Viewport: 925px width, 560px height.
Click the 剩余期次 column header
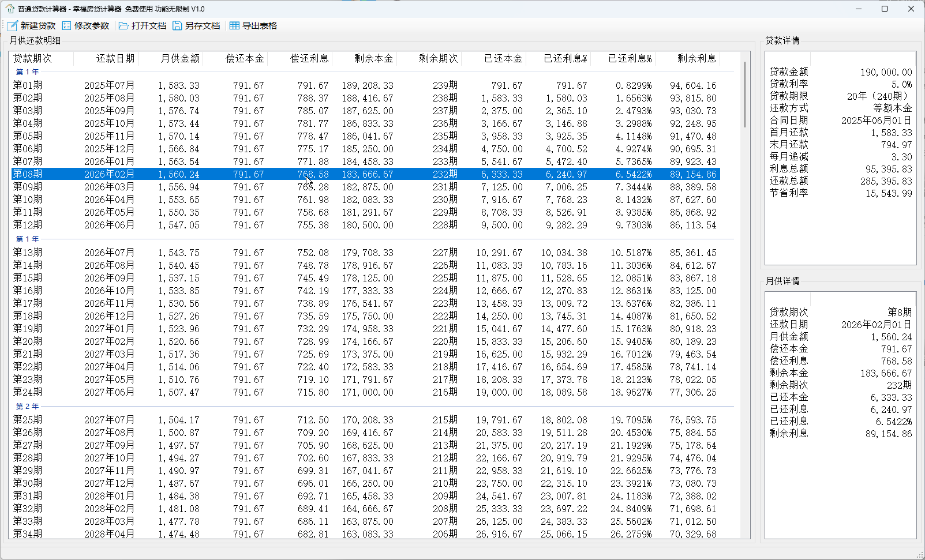429,58
